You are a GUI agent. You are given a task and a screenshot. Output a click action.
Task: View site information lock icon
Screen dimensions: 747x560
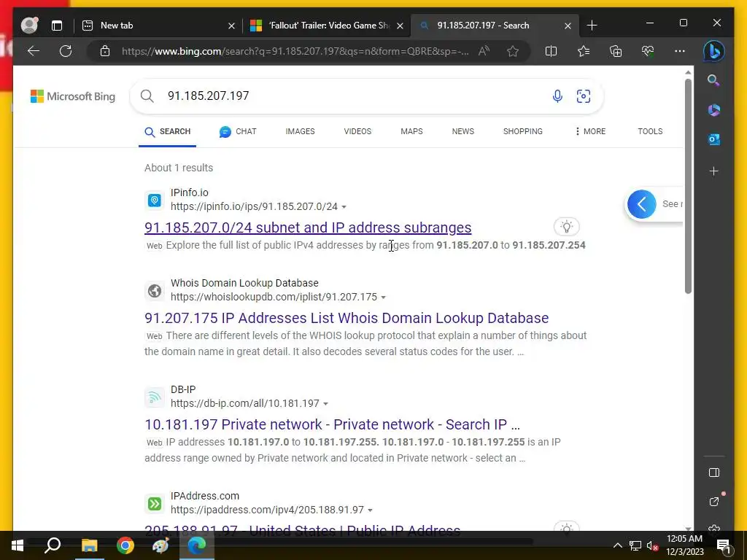coord(105,51)
